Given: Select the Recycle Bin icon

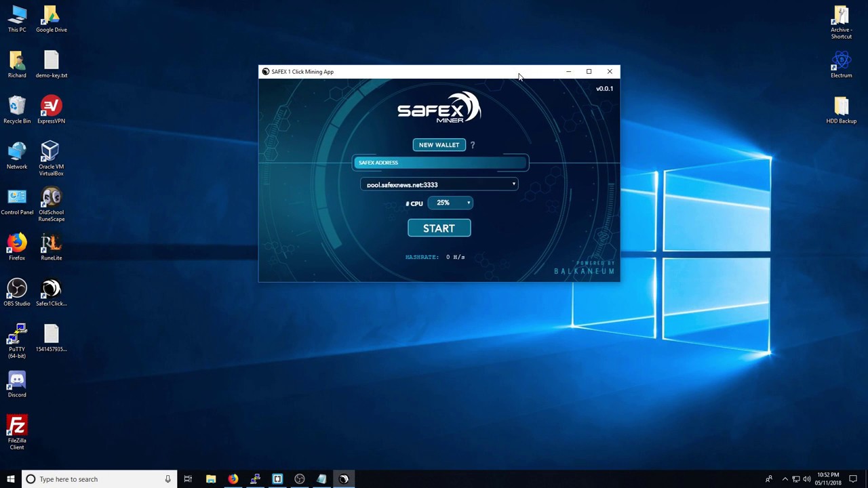Looking at the screenshot, I should 17,110.
